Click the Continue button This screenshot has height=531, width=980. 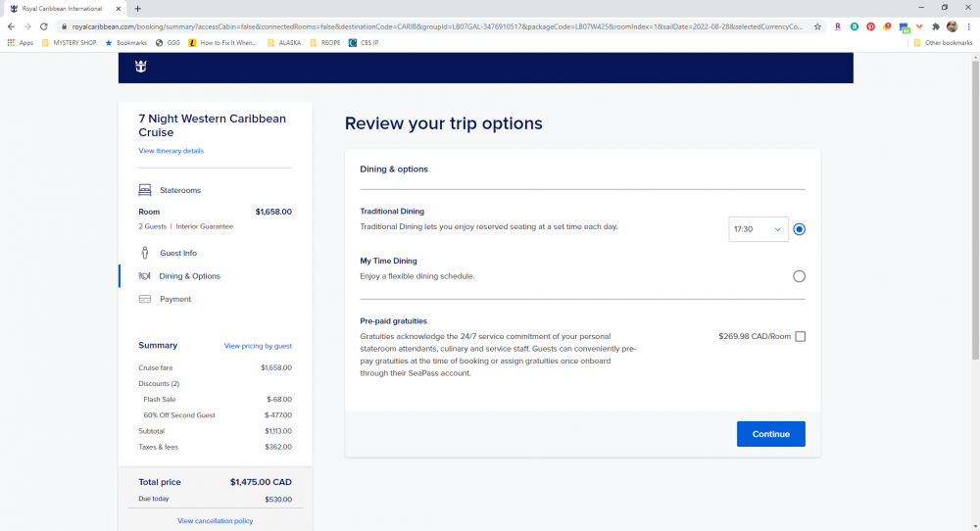(770, 434)
